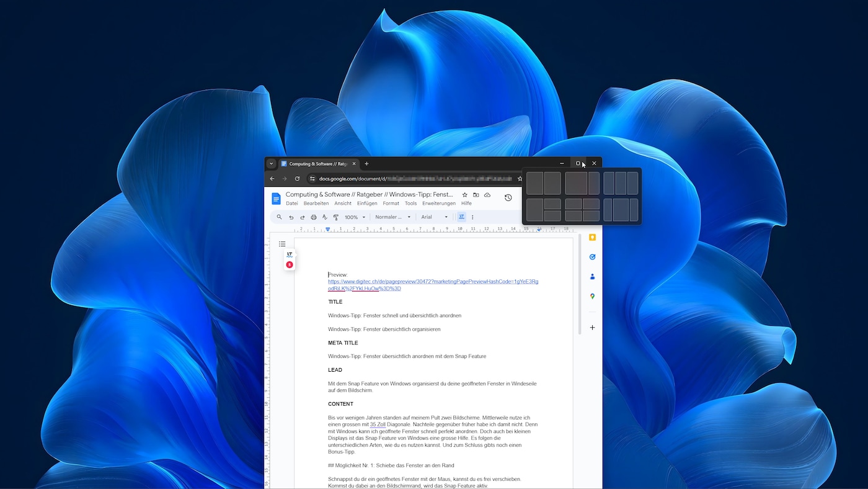Get add-ons with the side panel plus

coord(592,328)
